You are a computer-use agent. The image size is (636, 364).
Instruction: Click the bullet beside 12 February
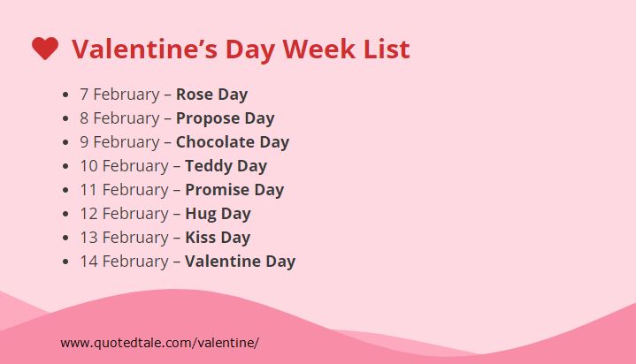point(65,214)
